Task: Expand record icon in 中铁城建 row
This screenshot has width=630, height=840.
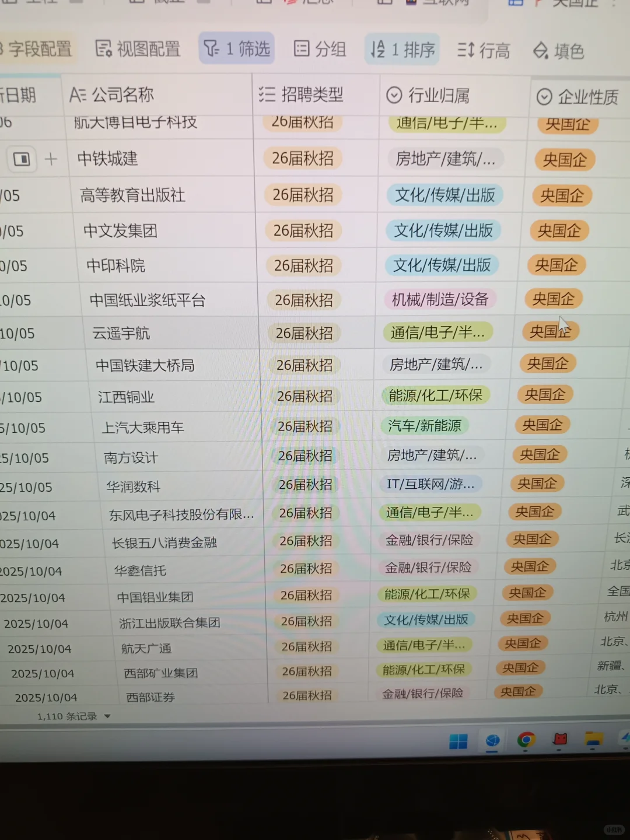Action: coord(22,159)
